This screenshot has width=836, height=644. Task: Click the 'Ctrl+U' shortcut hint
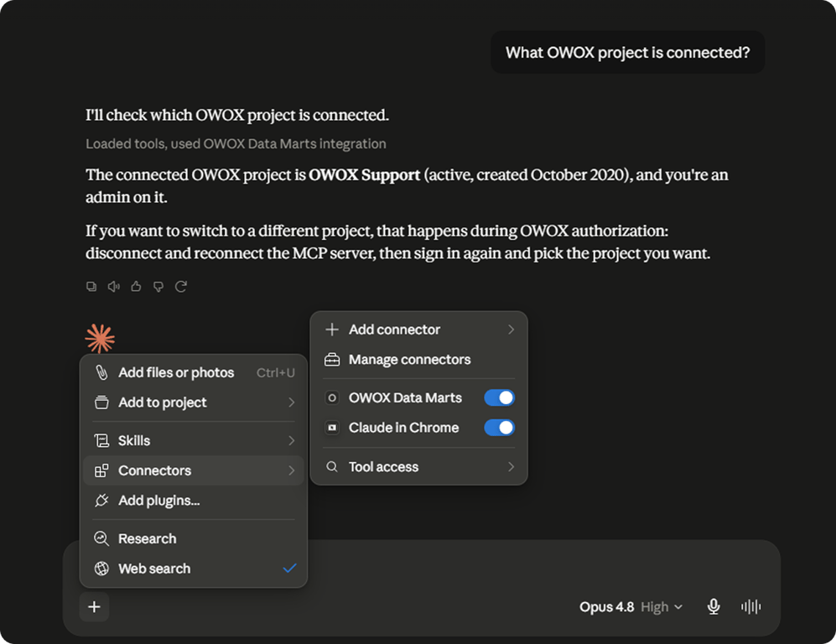pos(275,372)
